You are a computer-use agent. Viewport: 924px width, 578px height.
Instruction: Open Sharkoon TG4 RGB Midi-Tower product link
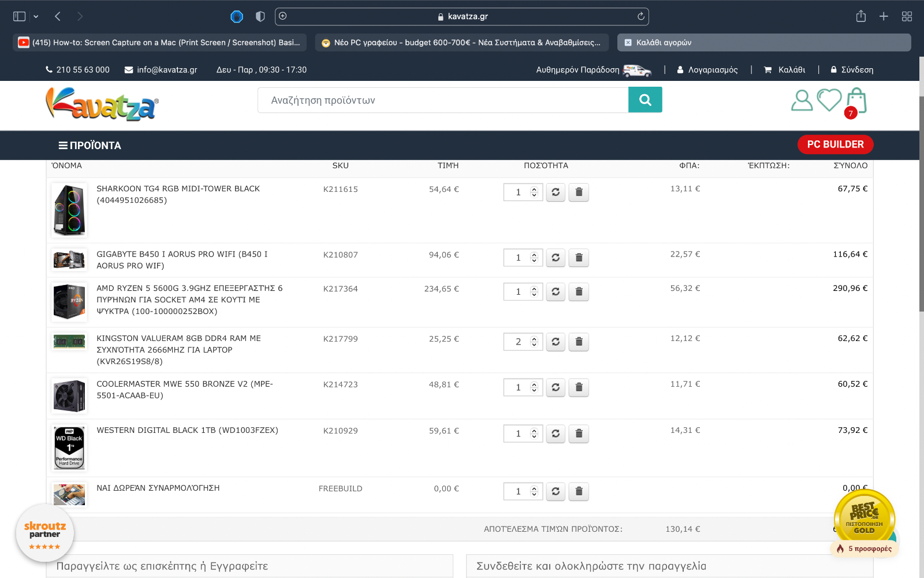point(178,194)
